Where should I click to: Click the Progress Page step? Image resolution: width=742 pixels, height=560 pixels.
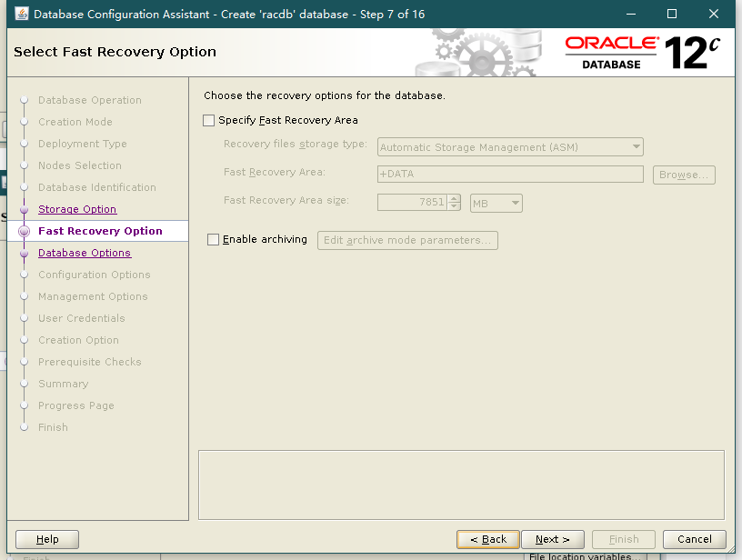(x=75, y=405)
